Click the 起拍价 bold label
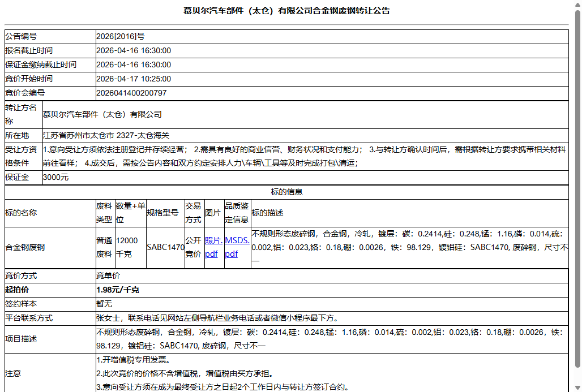Screen dimensions: 582x392 (x=17, y=290)
